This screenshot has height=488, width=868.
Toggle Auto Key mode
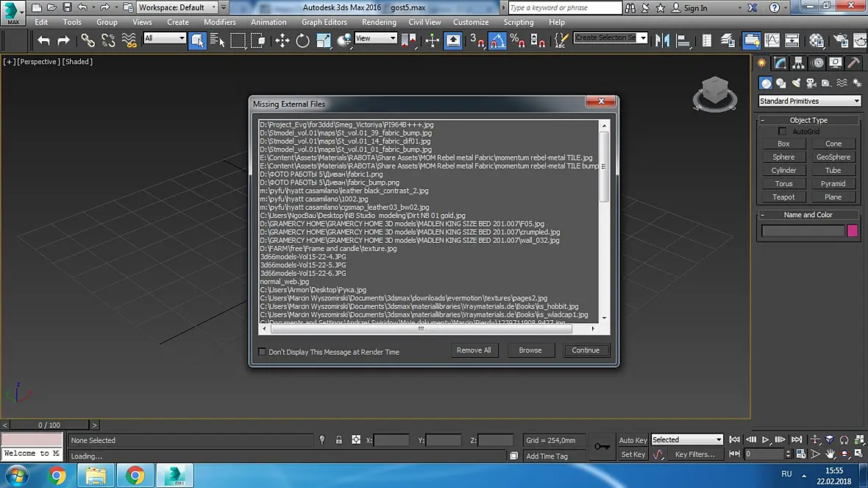click(x=633, y=440)
